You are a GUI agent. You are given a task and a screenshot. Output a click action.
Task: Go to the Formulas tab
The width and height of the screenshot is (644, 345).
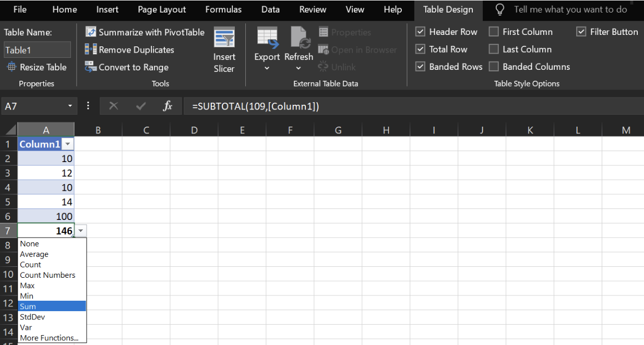tap(223, 9)
